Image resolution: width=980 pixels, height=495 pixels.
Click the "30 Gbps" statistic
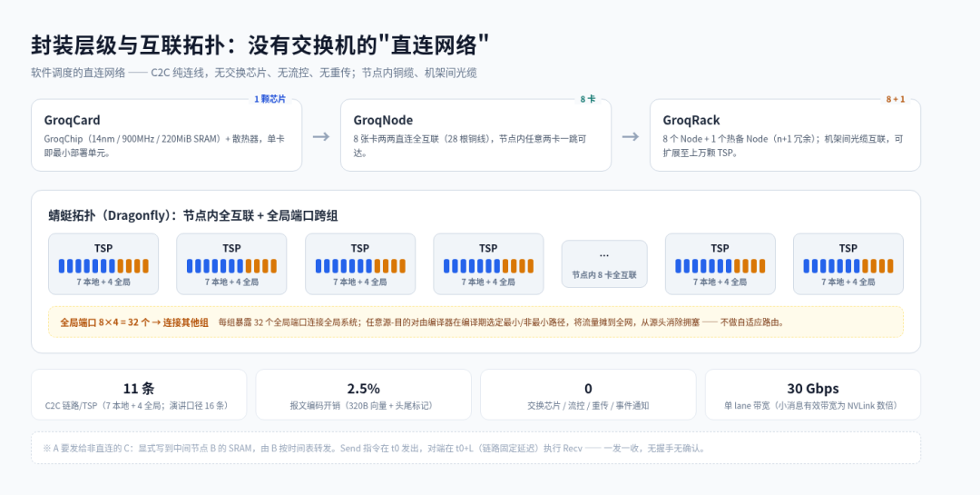(813, 389)
